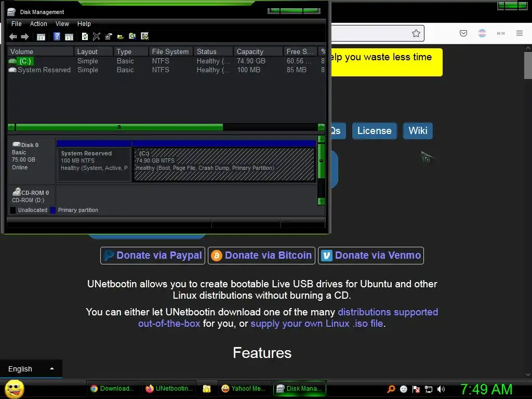
Task: Click the Donate via Bitcoin button
Action: [x=262, y=256]
